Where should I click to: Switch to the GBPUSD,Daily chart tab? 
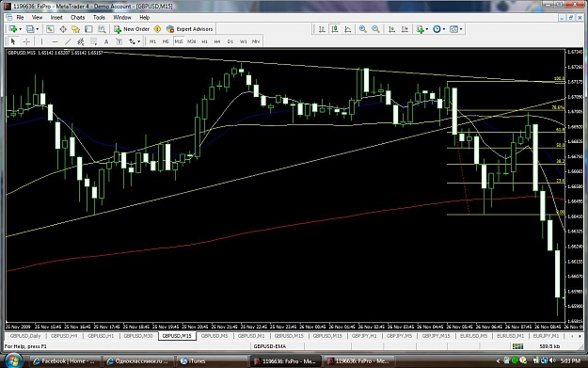click(x=25, y=336)
